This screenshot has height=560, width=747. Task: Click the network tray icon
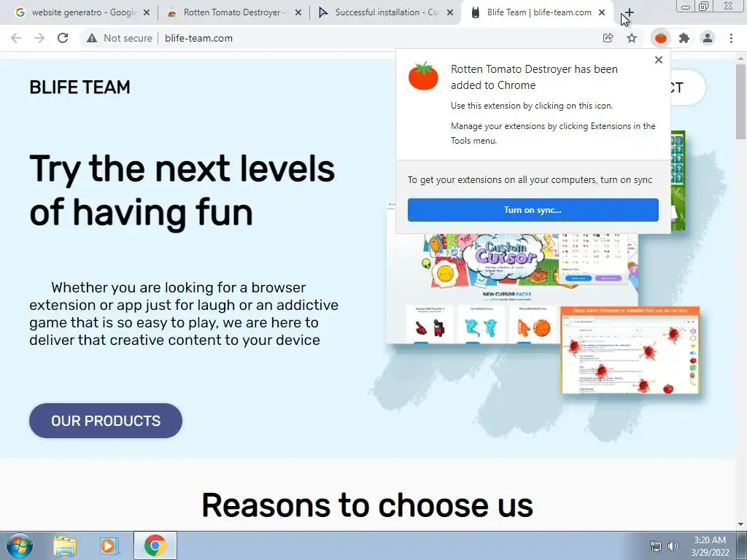656,546
